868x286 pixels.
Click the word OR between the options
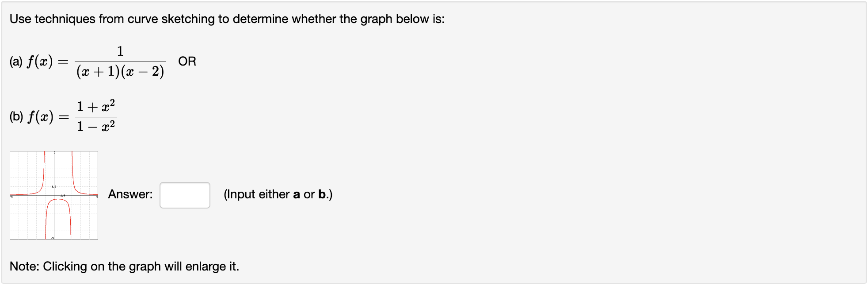tap(186, 61)
